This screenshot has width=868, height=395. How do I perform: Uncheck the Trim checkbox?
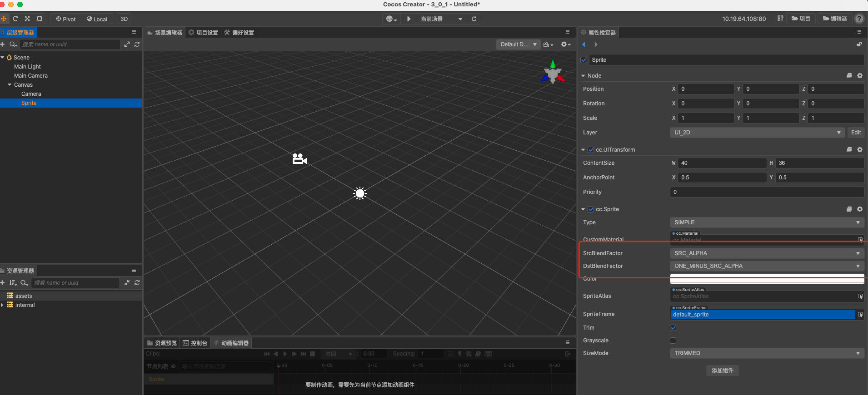coord(673,328)
